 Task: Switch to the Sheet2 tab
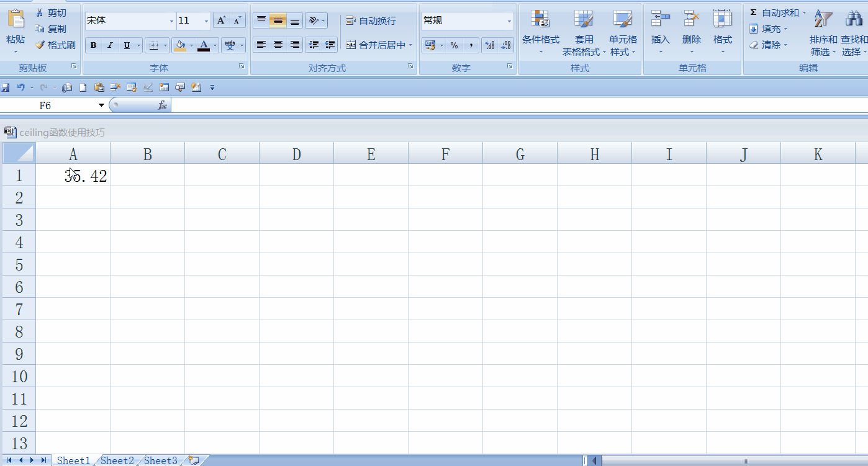click(117, 460)
